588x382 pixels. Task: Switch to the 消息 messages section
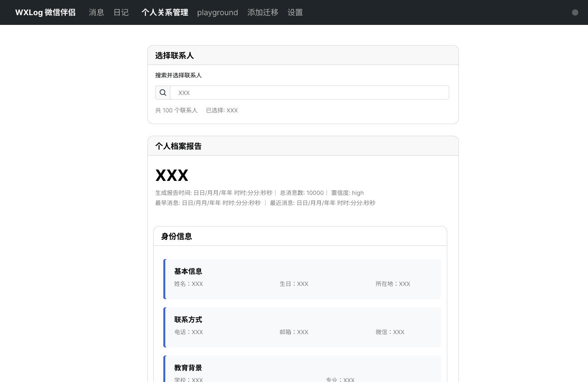96,12
